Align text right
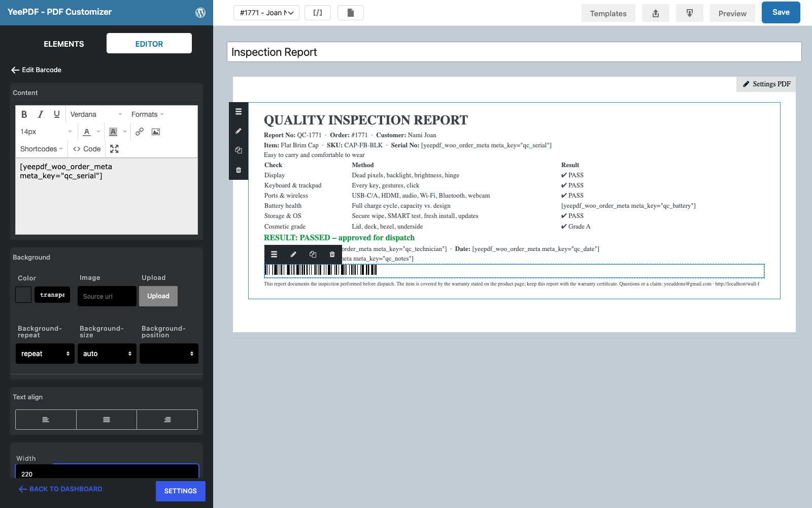812x508 pixels. [167, 420]
